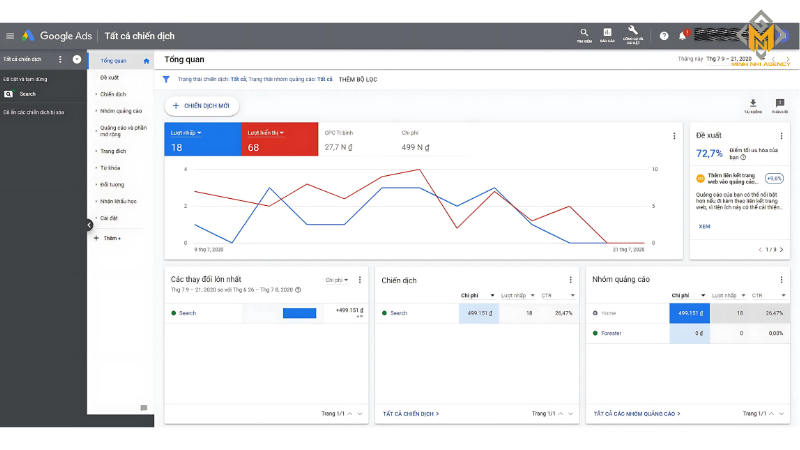Open Cài đặt in navigation
This screenshot has width=800, height=450.
click(109, 218)
